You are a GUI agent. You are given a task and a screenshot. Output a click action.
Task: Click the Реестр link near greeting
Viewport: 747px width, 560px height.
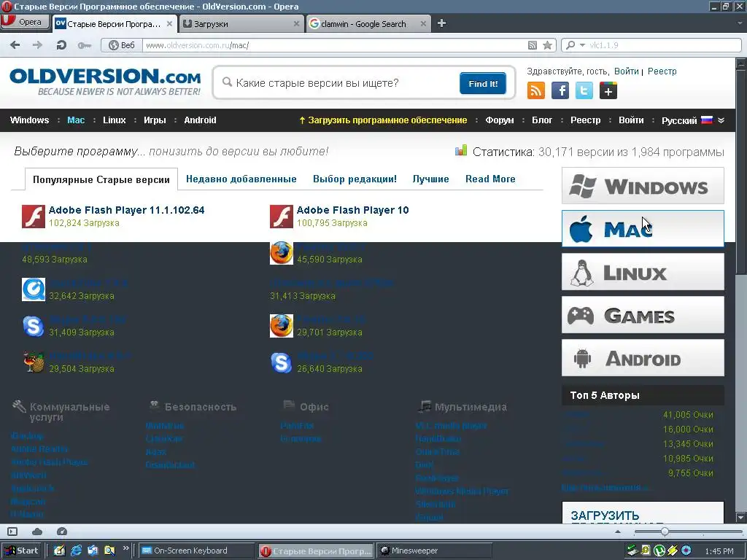(x=662, y=71)
